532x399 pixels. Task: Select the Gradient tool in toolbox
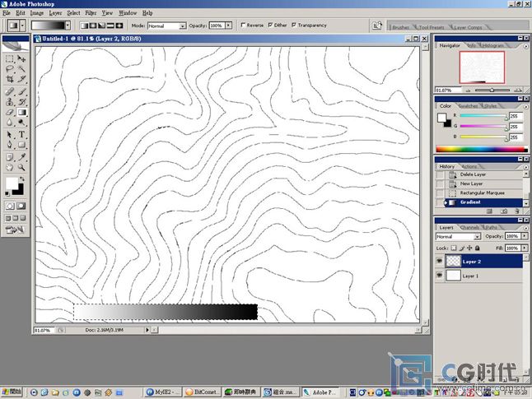[x=21, y=112]
